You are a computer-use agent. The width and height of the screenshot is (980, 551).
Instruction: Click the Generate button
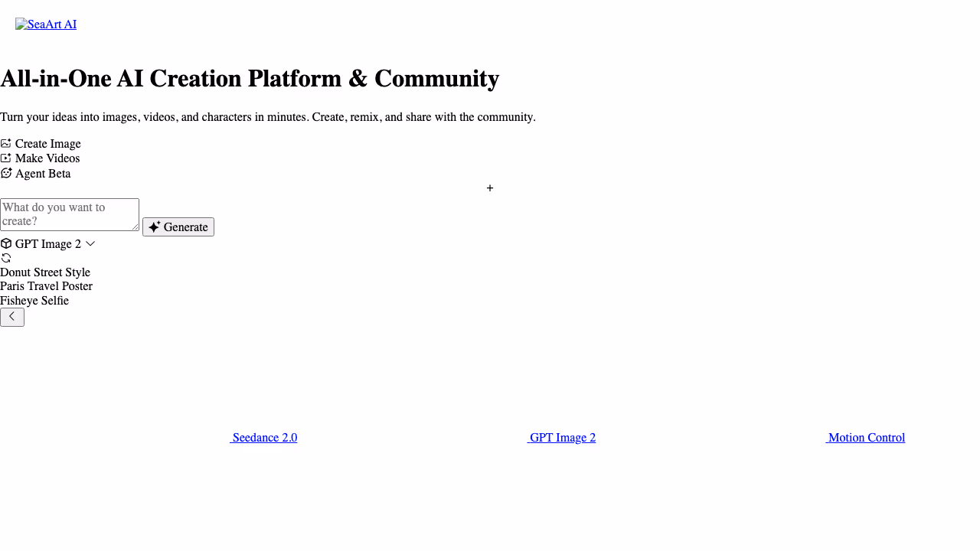tap(178, 227)
